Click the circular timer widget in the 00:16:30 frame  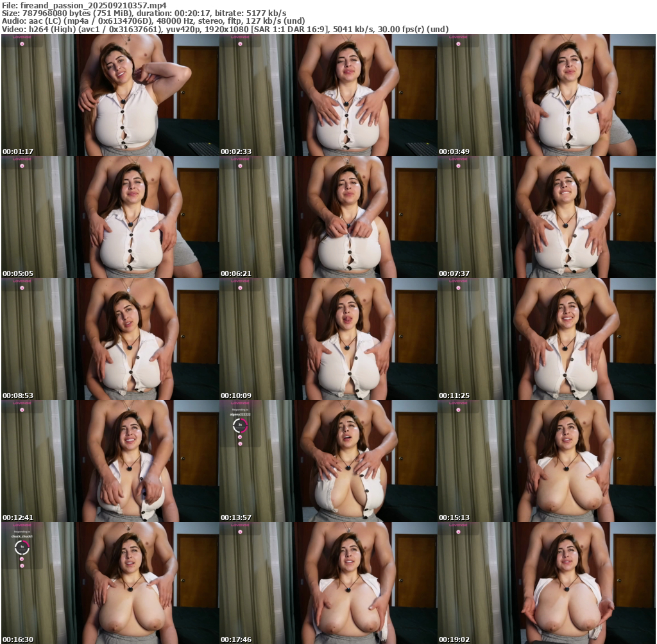(22, 547)
